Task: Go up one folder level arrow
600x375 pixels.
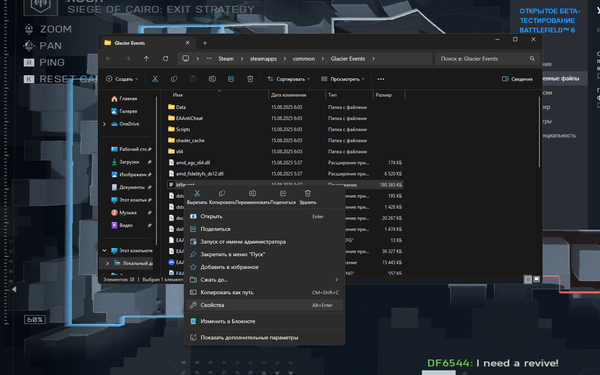Action: (x=146, y=59)
